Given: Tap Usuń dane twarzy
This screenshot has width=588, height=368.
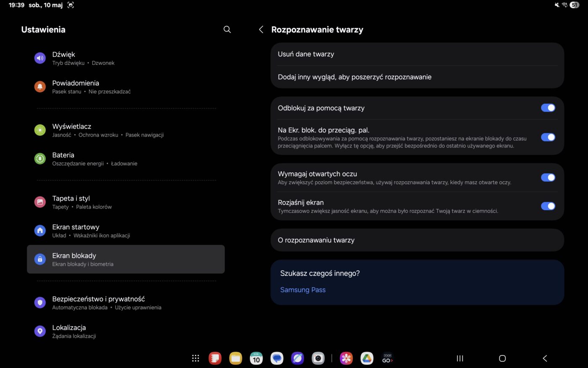Looking at the screenshot, I should click(306, 54).
